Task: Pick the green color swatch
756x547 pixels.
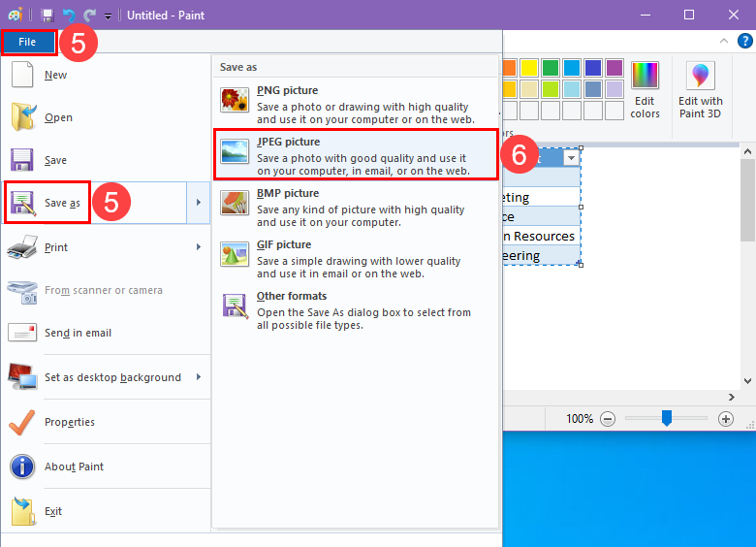Action: coord(551,68)
